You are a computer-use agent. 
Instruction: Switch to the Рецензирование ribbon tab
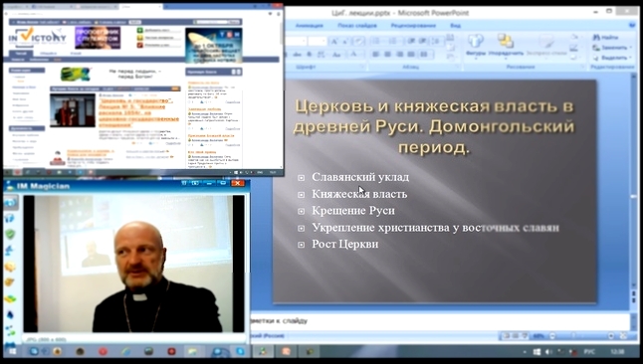click(x=413, y=26)
